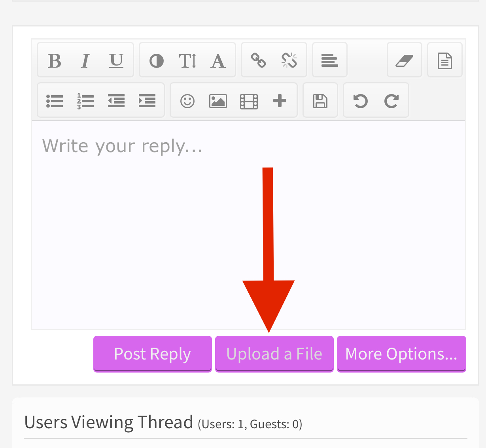Toggle bold text formatting
Viewport: 486px width, 448px height.
[55, 61]
